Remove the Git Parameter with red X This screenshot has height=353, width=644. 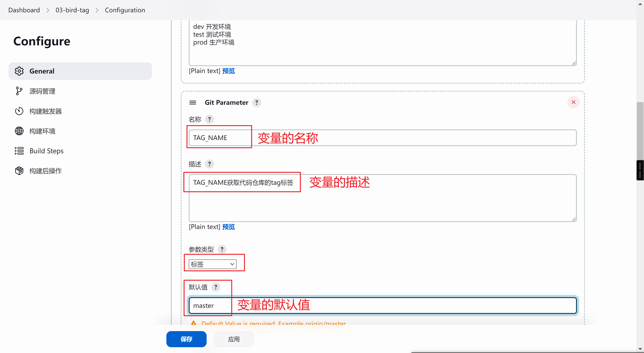(x=573, y=102)
